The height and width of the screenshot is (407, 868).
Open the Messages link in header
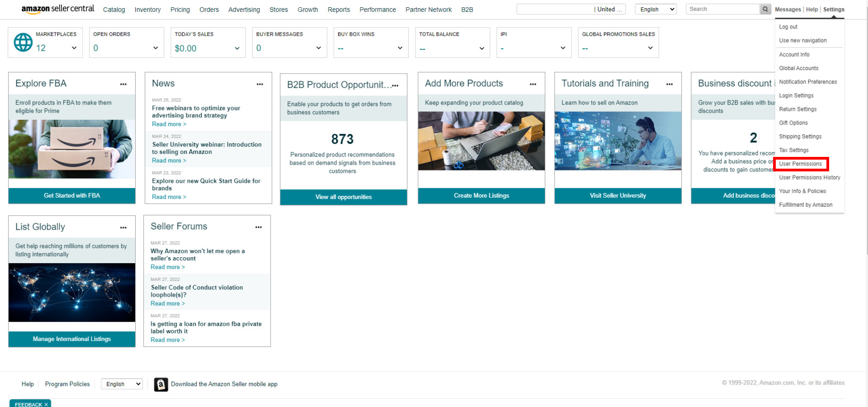click(788, 9)
